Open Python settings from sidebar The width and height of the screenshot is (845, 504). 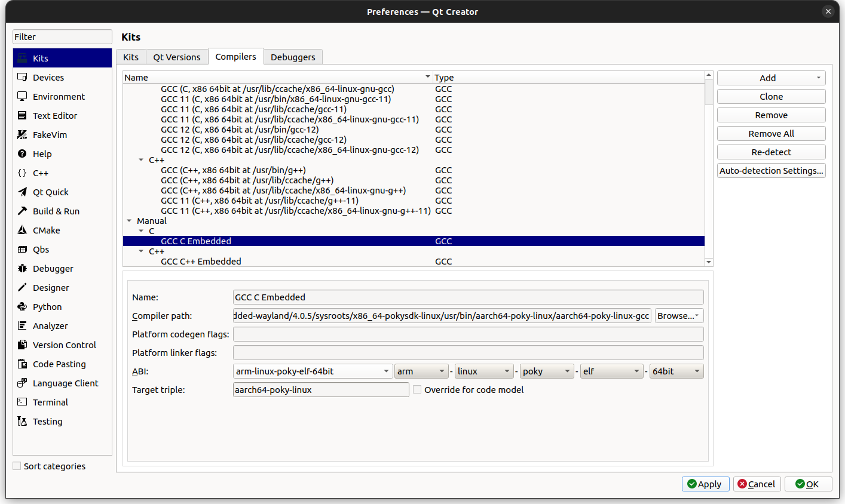click(x=23, y=306)
